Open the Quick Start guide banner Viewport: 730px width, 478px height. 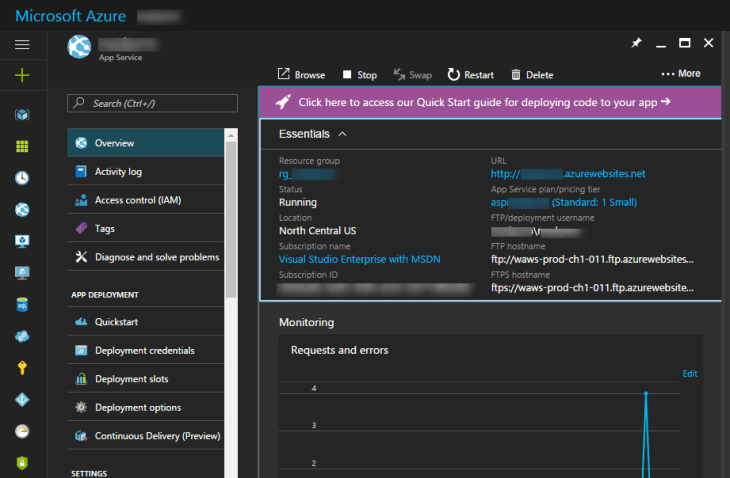[484, 102]
